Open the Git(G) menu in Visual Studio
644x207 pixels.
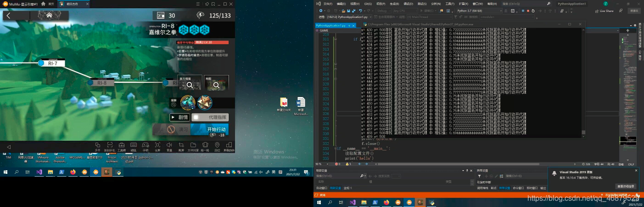368,4
